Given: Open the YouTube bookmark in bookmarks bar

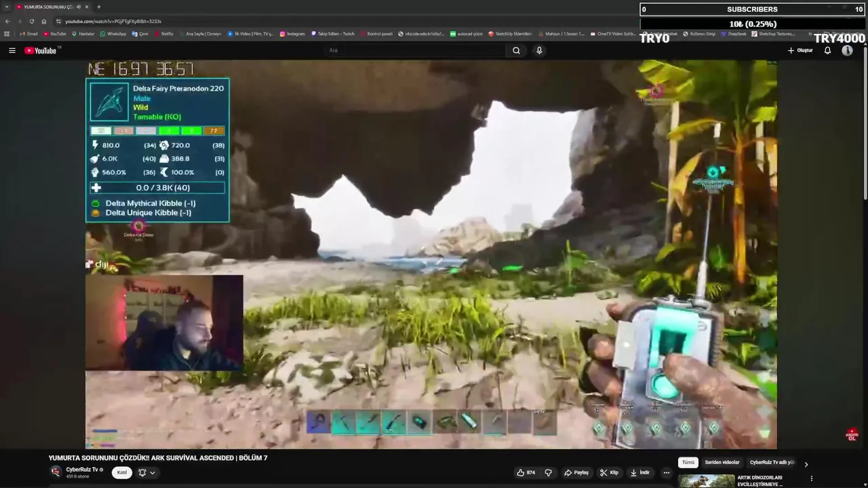Looking at the screenshot, I should (55, 33).
